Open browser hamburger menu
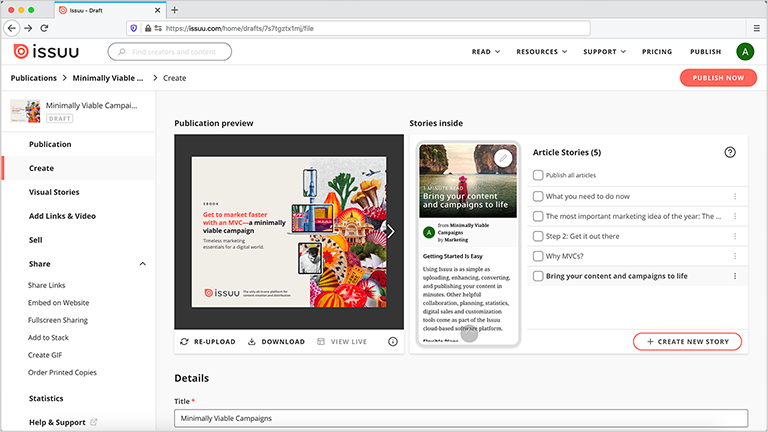This screenshot has height=432, width=768. click(754, 29)
